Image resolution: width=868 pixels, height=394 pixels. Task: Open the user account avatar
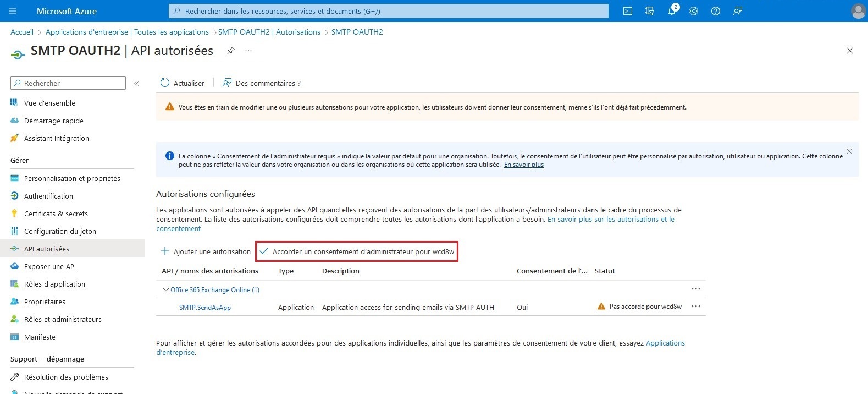tap(858, 11)
